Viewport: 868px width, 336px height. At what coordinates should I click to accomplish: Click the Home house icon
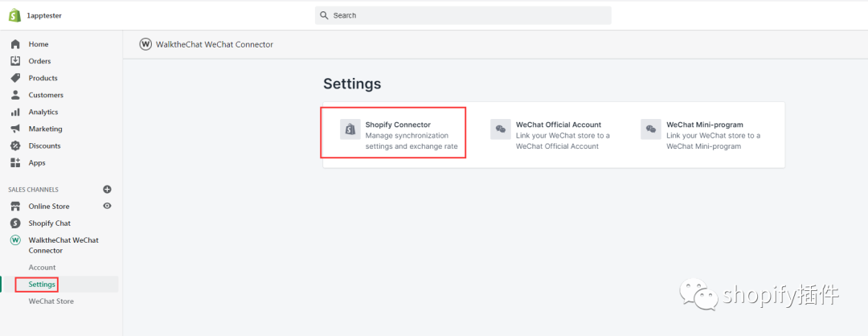pyautogui.click(x=15, y=44)
